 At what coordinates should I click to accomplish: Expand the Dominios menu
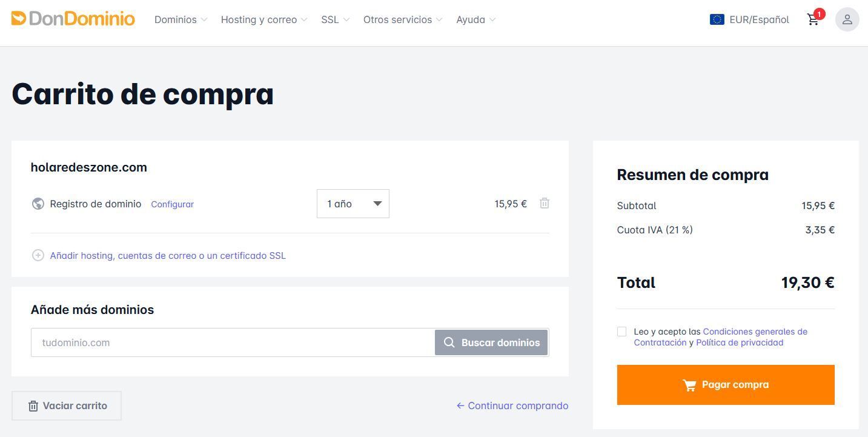[181, 19]
